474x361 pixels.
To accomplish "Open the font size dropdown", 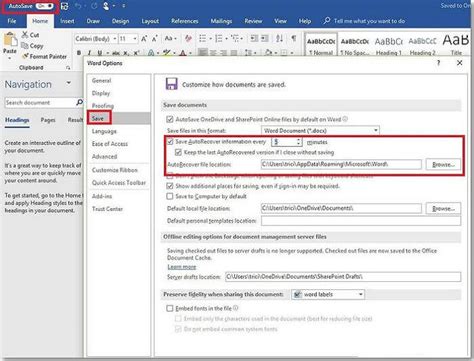I will 135,39.
